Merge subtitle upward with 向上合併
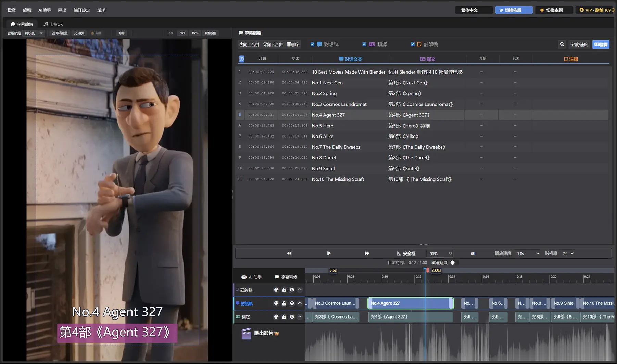Viewport: 617px width, 364px height. tap(249, 44)
